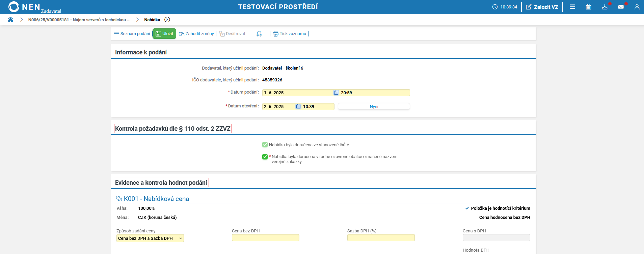
Task: Open the headset support icon
Action: [x=259, y=34]
